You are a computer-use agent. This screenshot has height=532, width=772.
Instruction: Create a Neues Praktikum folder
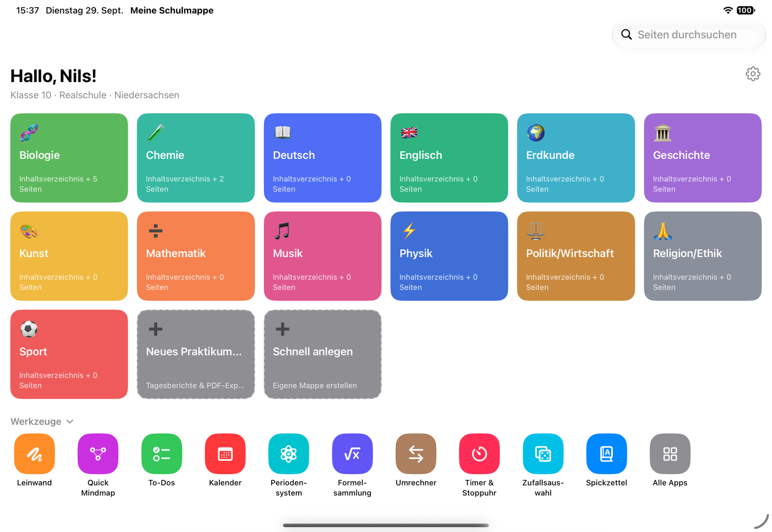[196, 354]
